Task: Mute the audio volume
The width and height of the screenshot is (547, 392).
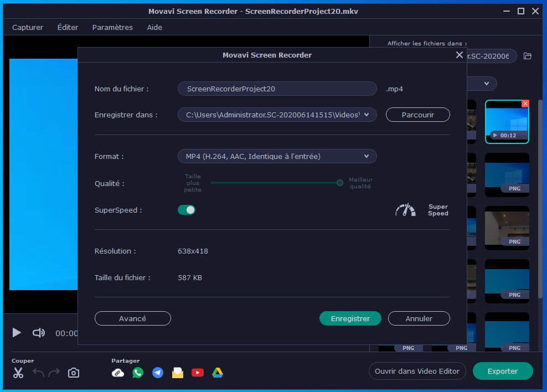Action: click(39, 333)
